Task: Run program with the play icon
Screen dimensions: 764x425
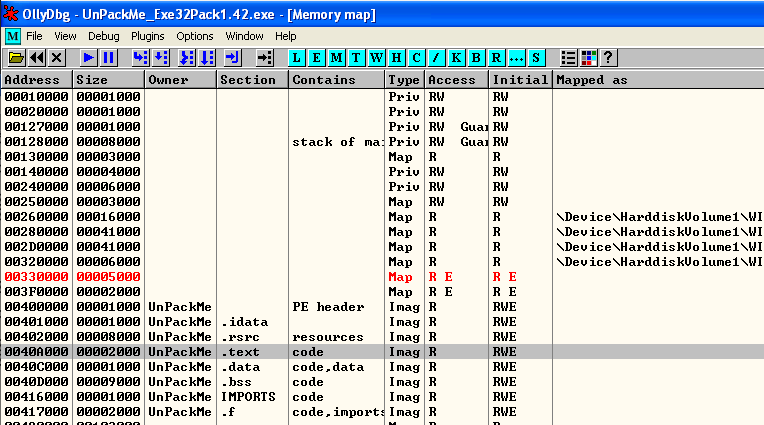Action: tap(89, 58)
